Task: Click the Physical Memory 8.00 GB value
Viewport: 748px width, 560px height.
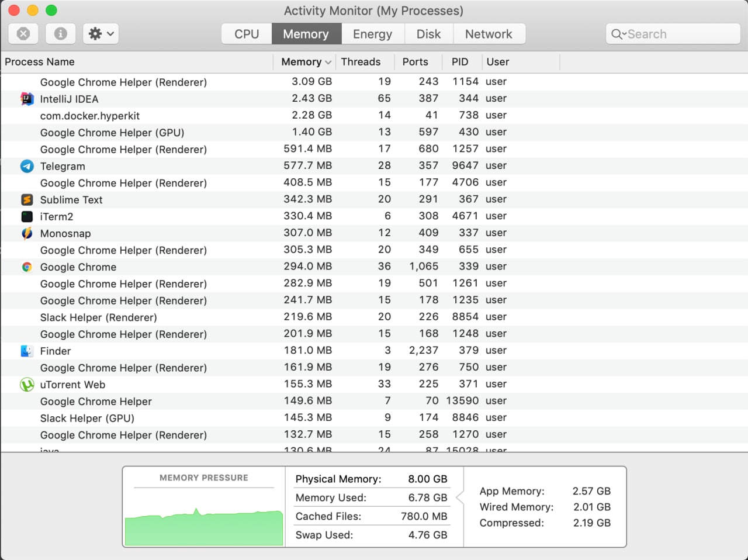Action: (428, 479)
